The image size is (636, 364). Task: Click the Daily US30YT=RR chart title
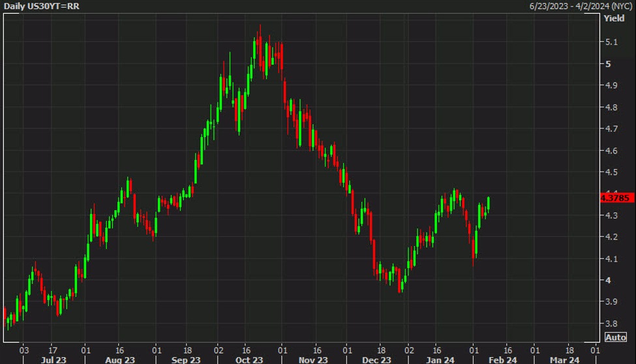coord(41,6)
